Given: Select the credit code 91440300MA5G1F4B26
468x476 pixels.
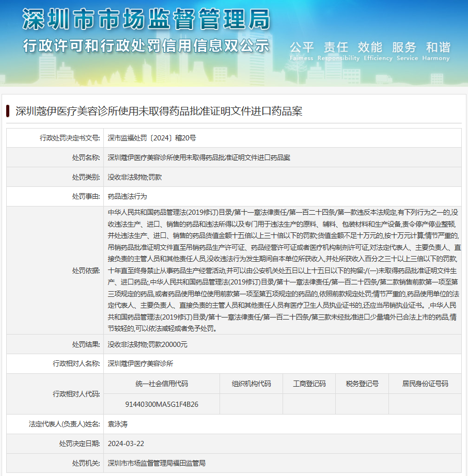Looking at the screenshot, I should tap(162, 404).
